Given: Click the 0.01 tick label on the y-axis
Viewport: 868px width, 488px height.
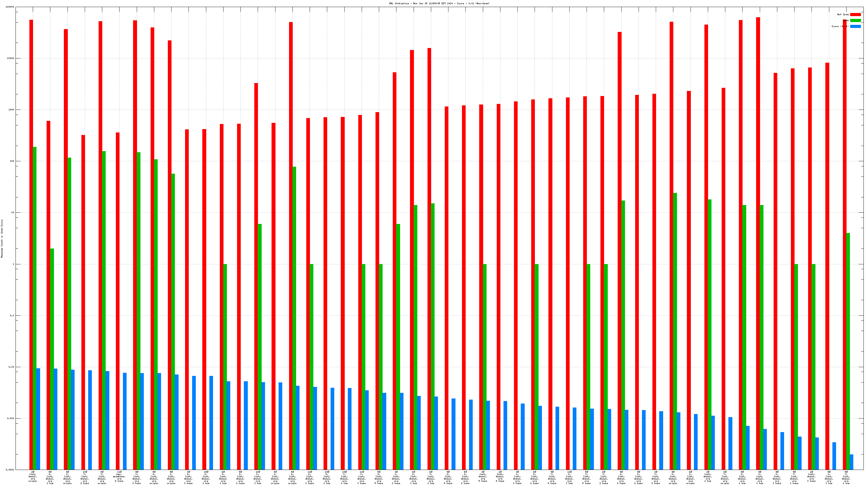Looking at the screenshot, I should 12,367.
